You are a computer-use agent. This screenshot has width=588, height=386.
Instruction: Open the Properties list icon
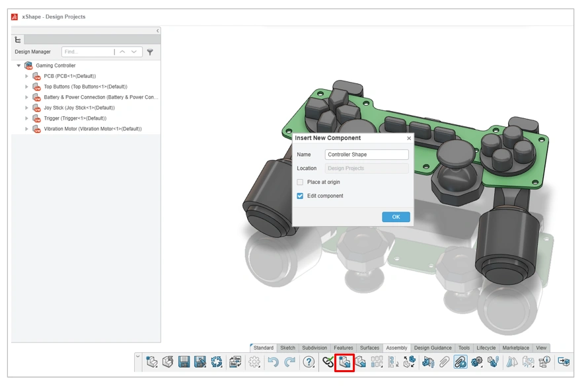235,362
